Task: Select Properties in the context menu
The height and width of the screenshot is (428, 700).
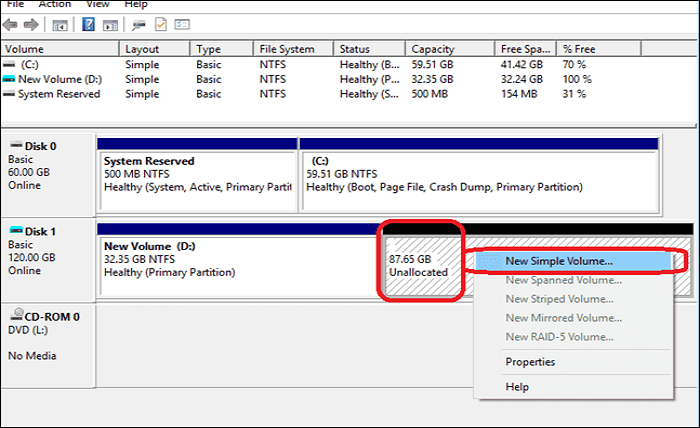Action: click(x=530, y=362)
